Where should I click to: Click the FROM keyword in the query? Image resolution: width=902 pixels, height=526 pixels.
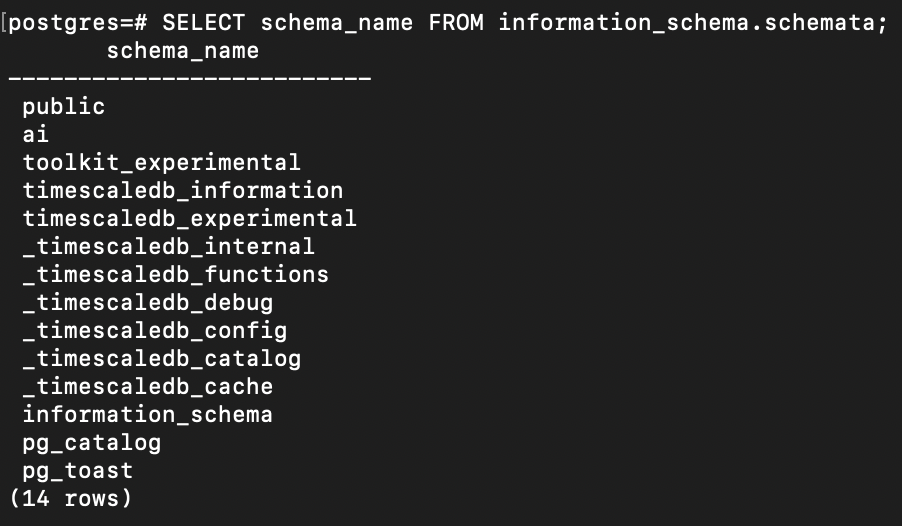(x=456, y=22)
